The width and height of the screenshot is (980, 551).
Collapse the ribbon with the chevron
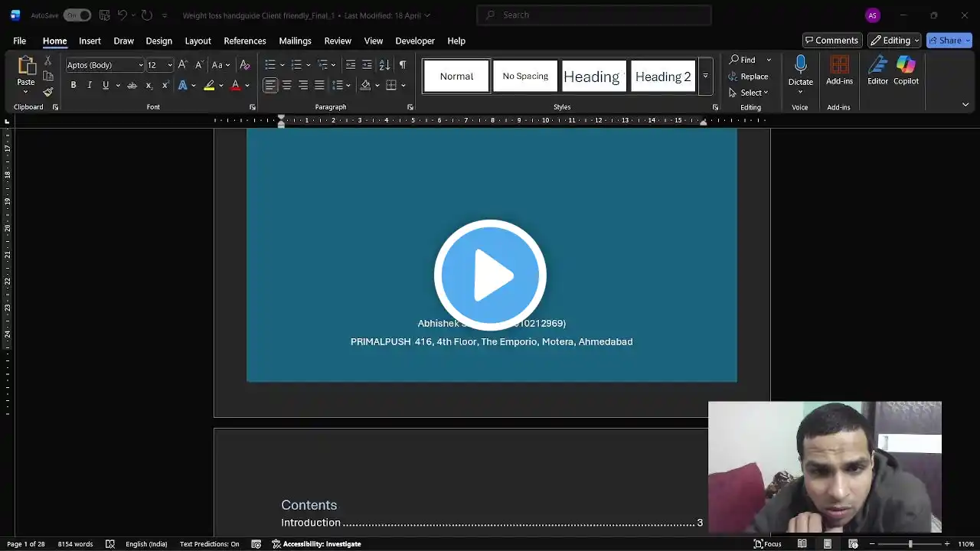(965, 105)
